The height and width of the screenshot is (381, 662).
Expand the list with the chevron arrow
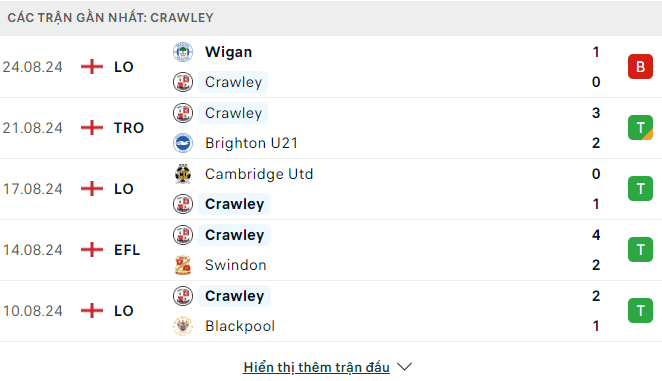(404, 367)
